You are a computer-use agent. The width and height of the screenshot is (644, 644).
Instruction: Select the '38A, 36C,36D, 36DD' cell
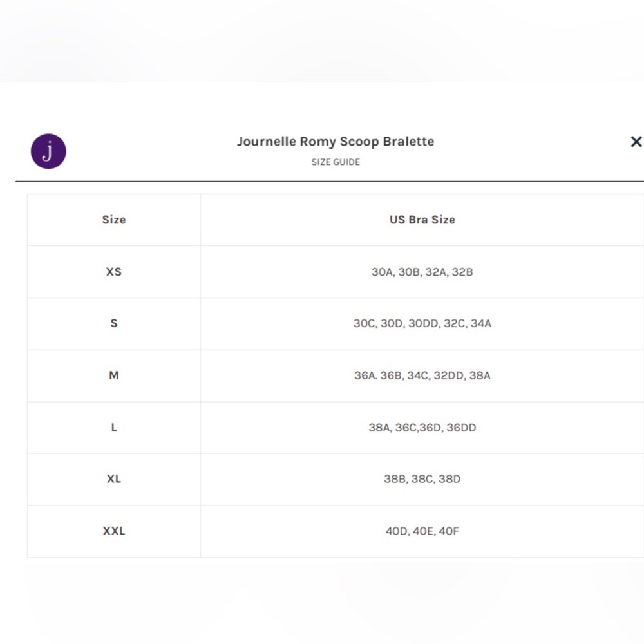pos(422,428)
